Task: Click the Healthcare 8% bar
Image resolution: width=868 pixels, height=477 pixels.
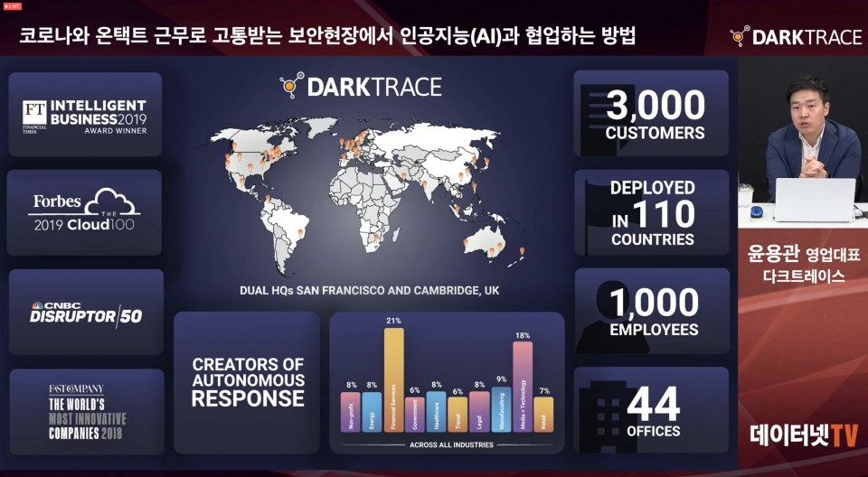Action: (x=436, y=412)
